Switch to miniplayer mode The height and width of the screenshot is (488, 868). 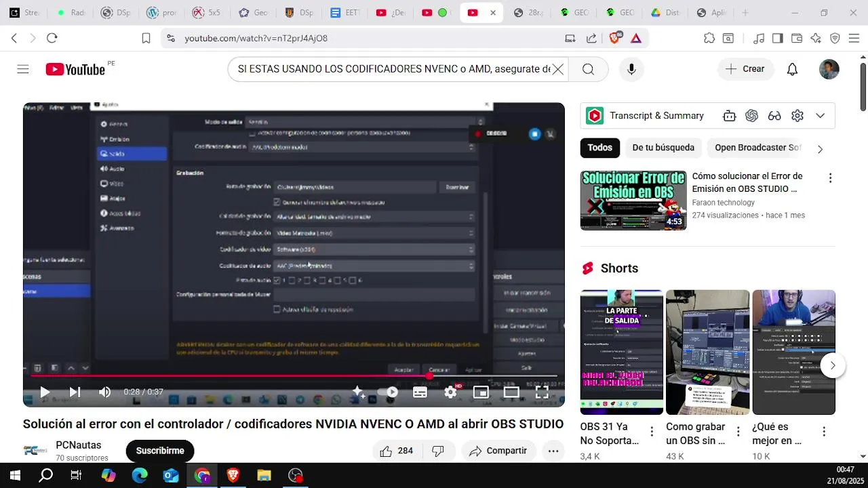click(481, 392)
